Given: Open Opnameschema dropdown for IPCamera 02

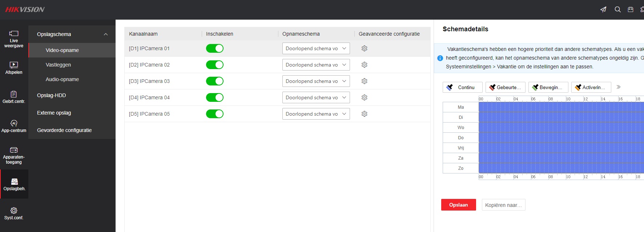Looking at the screenshot, I should click(x=316, y=65).
